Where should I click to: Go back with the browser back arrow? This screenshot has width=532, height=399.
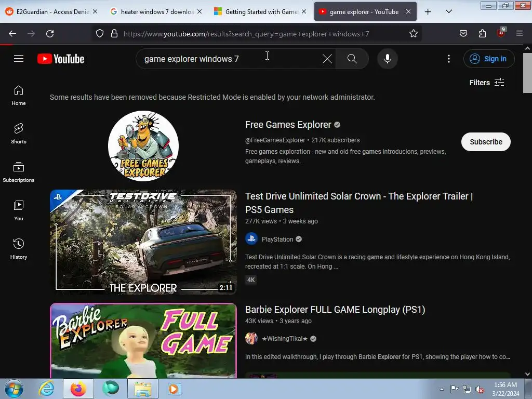coord(12,34)
